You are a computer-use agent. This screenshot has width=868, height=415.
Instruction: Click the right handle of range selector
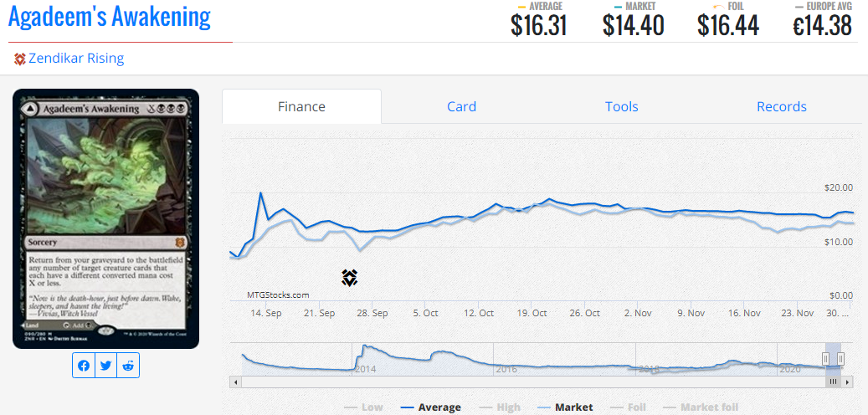pos(841,359)
